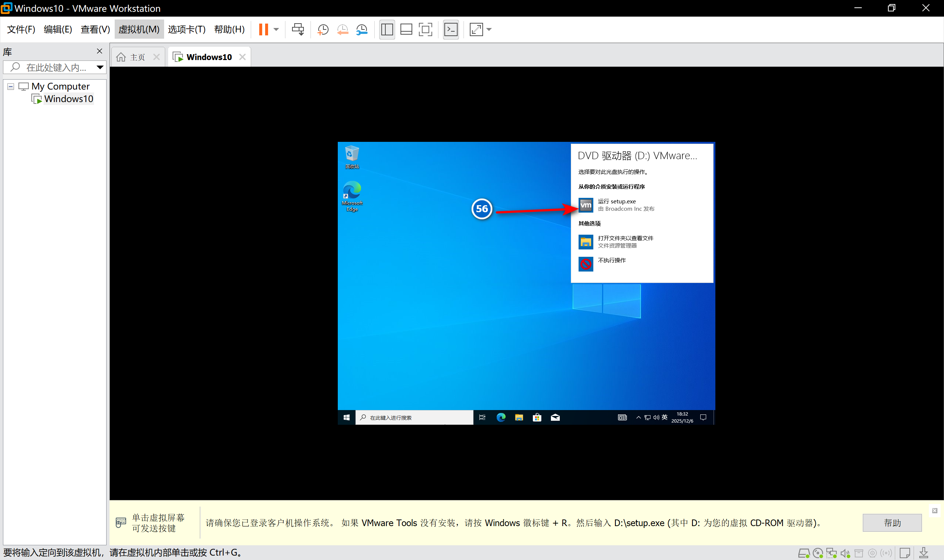Open the 虚拟机(M) menu
944x560 pixels.
139,29
